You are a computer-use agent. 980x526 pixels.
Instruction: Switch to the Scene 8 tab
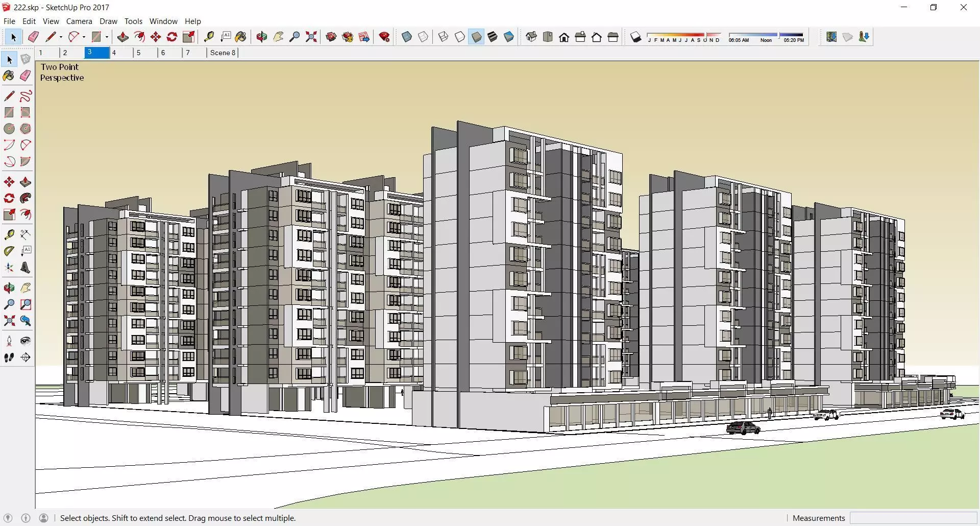[x=223, y=53]
